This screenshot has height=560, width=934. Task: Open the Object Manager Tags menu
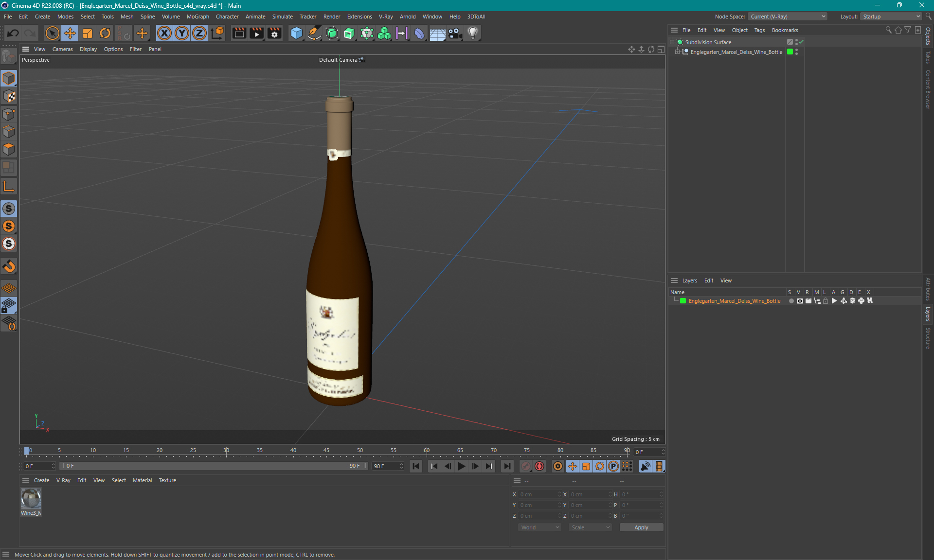tap(759, 30)
